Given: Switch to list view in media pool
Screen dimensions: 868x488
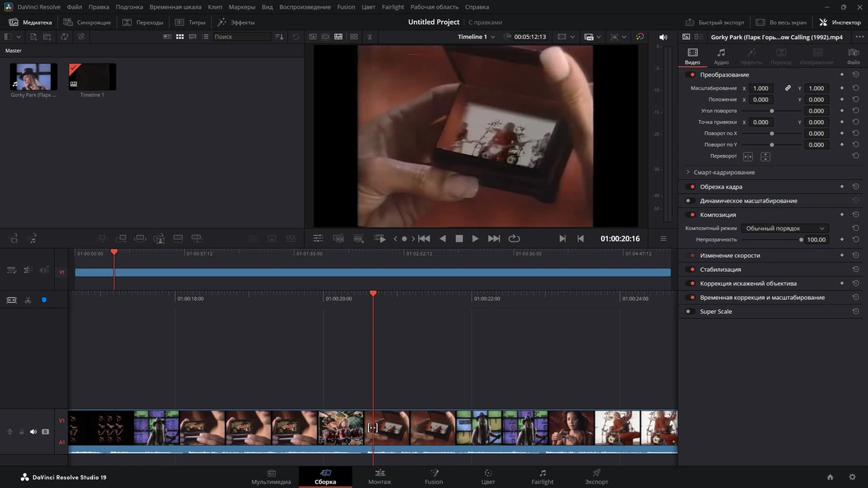Looking at the screenshot, I should 206,36.
